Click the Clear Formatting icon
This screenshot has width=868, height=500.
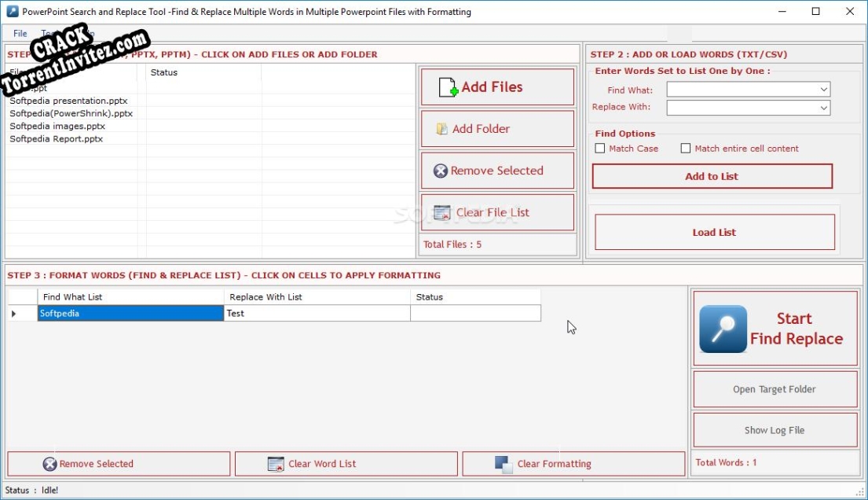point(504,464)
